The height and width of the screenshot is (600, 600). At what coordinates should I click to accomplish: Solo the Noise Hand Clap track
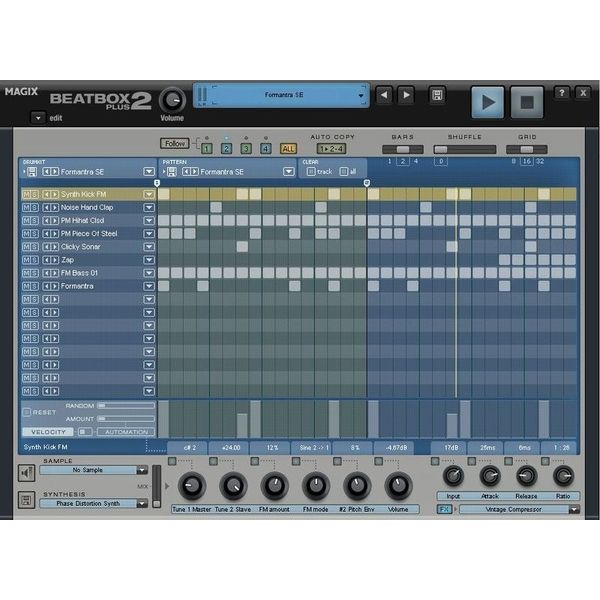(35, 207)
